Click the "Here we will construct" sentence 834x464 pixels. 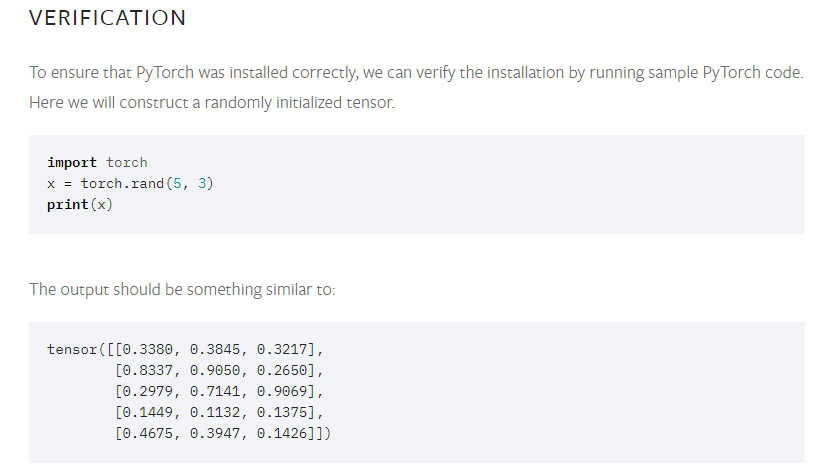point(212,103)
